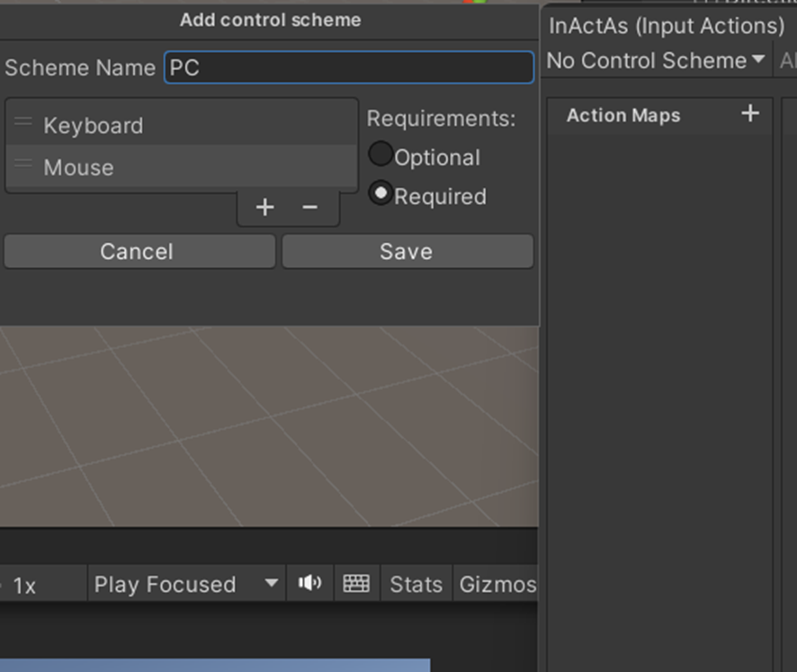Select the Required requirement radio button
Image resolution: width=797 pixels, height=672 pixels.
click(x=381, y=193)
